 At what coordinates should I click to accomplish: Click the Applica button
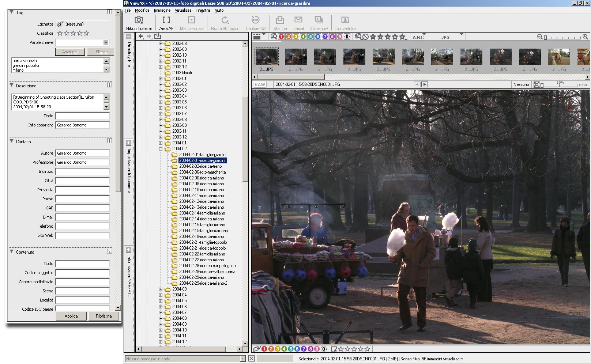(x=71, y=316)
